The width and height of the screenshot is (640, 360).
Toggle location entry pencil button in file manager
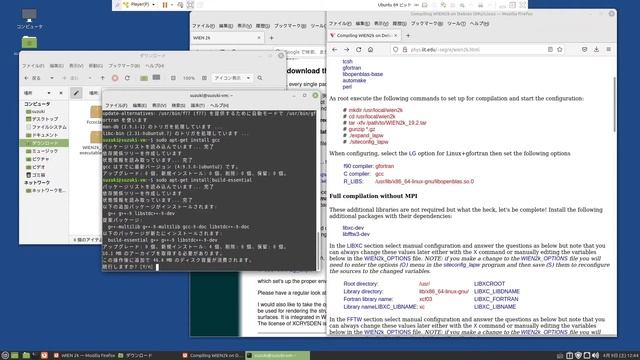pyautogui.click(x=76, y=93)
